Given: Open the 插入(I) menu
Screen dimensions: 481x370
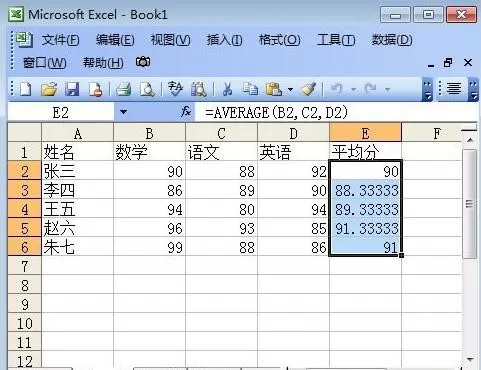Looking at the screenshot, I should click(224, 40).
